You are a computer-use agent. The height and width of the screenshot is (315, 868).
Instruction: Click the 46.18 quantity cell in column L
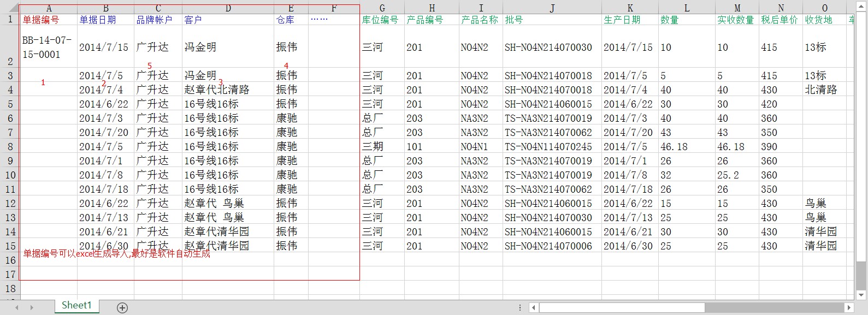click(x=686, y=147)
